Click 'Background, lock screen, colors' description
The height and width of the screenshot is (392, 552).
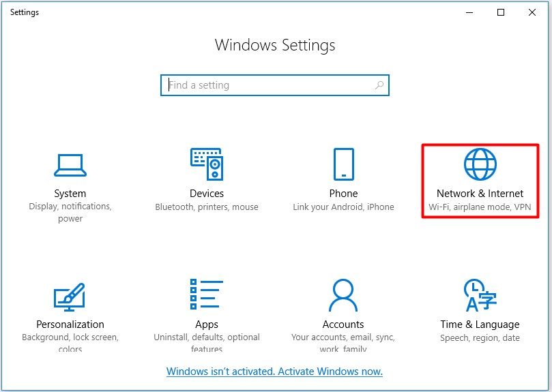tap(70, 343)
